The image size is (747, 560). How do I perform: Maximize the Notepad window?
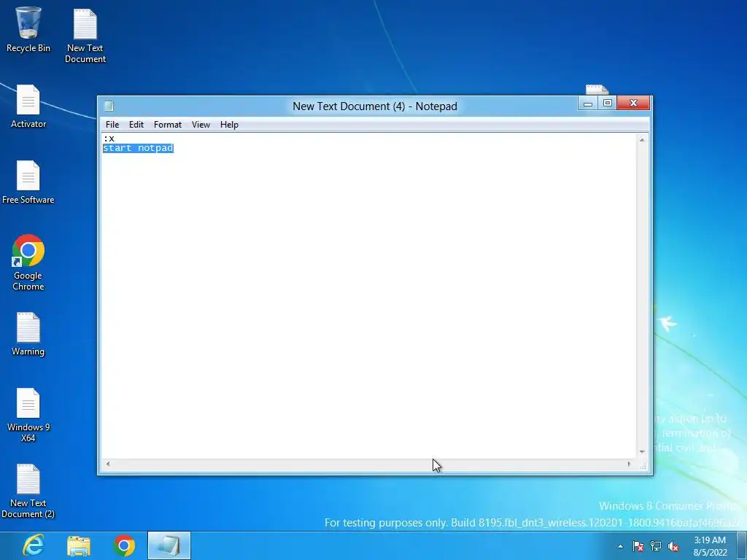coord(608,103)
